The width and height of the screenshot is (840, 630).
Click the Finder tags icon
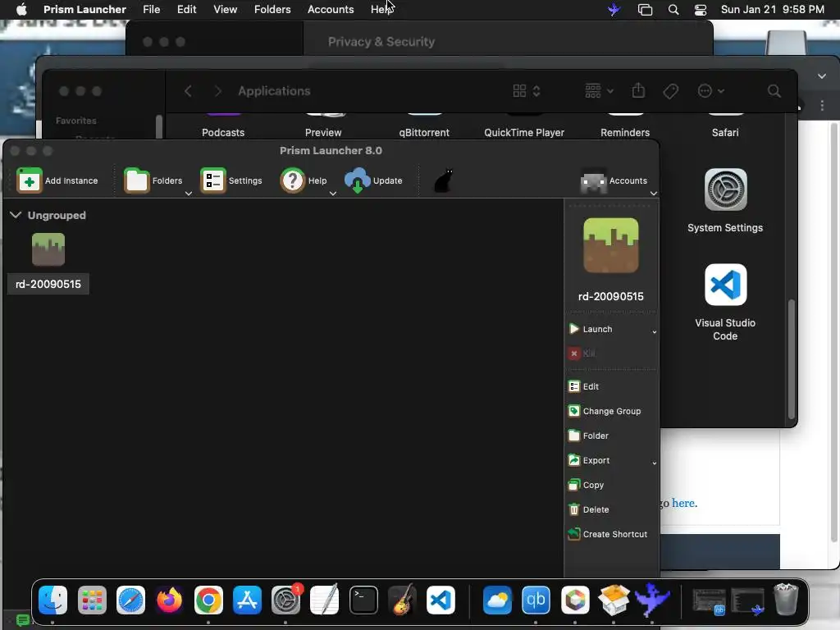coord(670,91)
